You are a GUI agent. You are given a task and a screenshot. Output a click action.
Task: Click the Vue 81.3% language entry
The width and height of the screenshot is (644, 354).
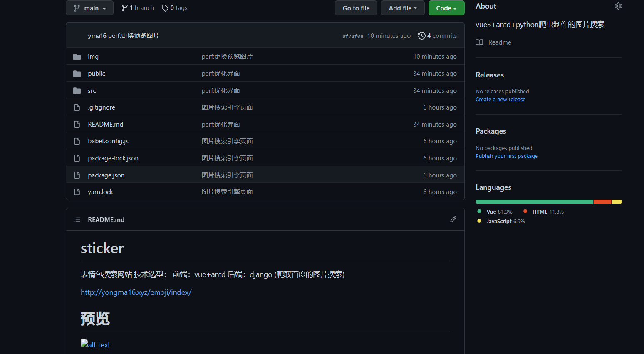tap(495, 212)
